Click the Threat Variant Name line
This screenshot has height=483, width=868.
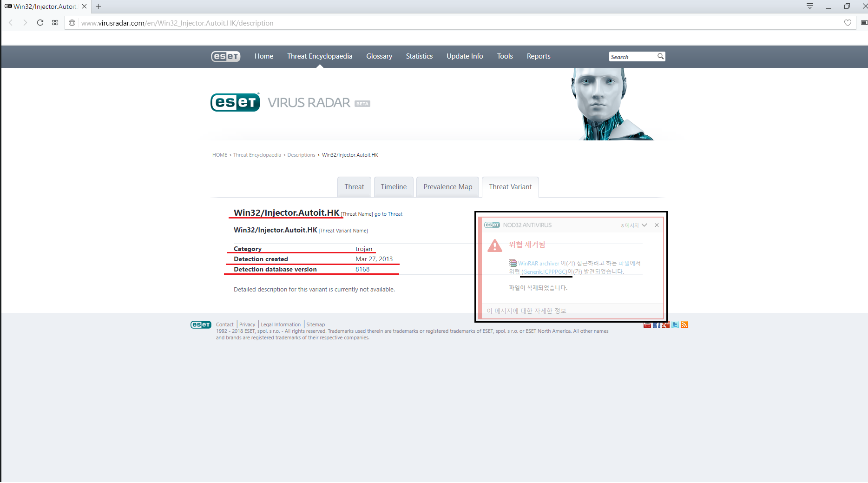coord(301,230)
